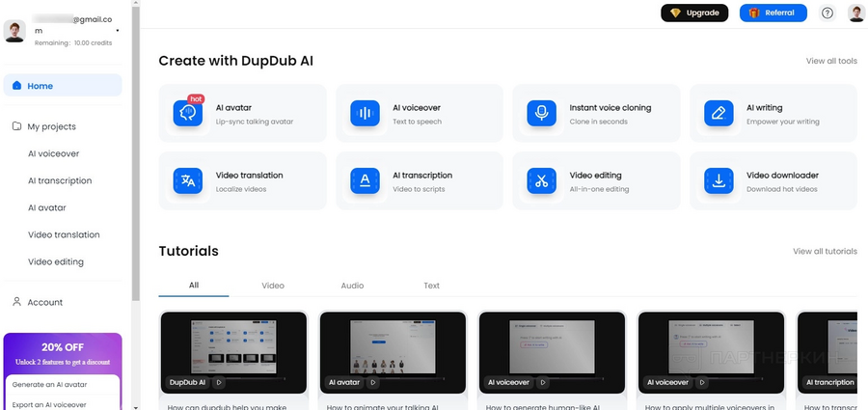Click the Referral button
This screenshot has height=410, width=868.
(773, 13)
